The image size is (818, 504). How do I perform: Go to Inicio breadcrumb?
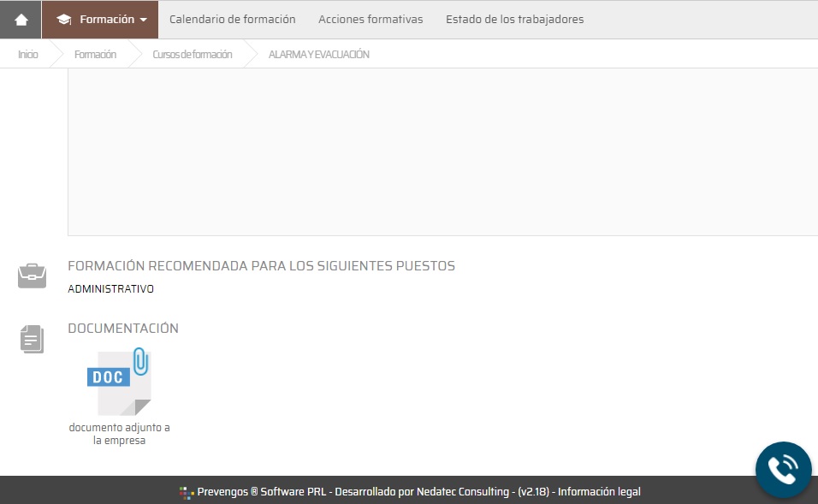(27, 54)
